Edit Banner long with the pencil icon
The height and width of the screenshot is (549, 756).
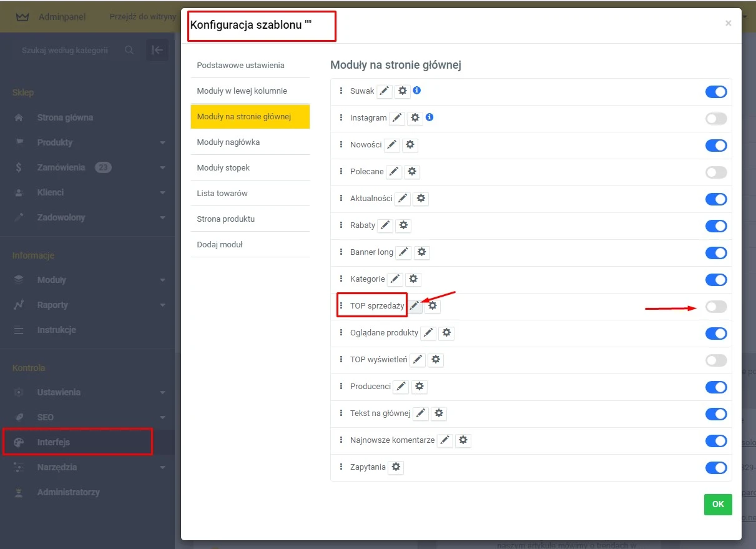[403, 252]
